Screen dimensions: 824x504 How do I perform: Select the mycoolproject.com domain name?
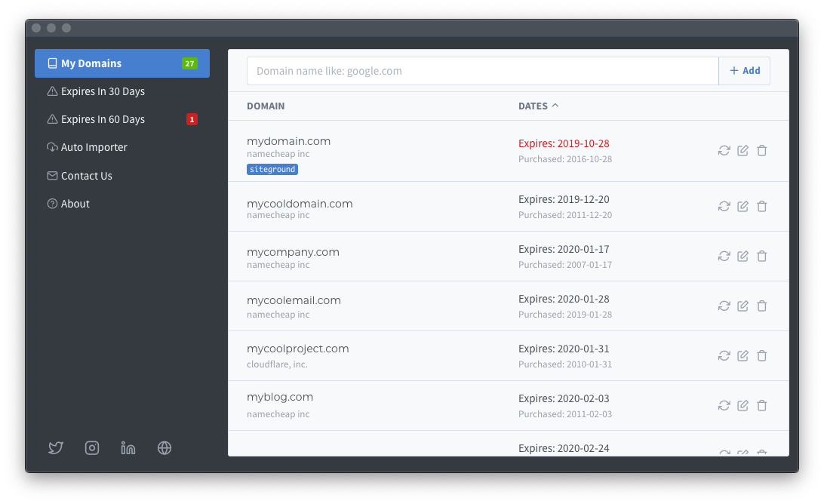coord(298,349)
